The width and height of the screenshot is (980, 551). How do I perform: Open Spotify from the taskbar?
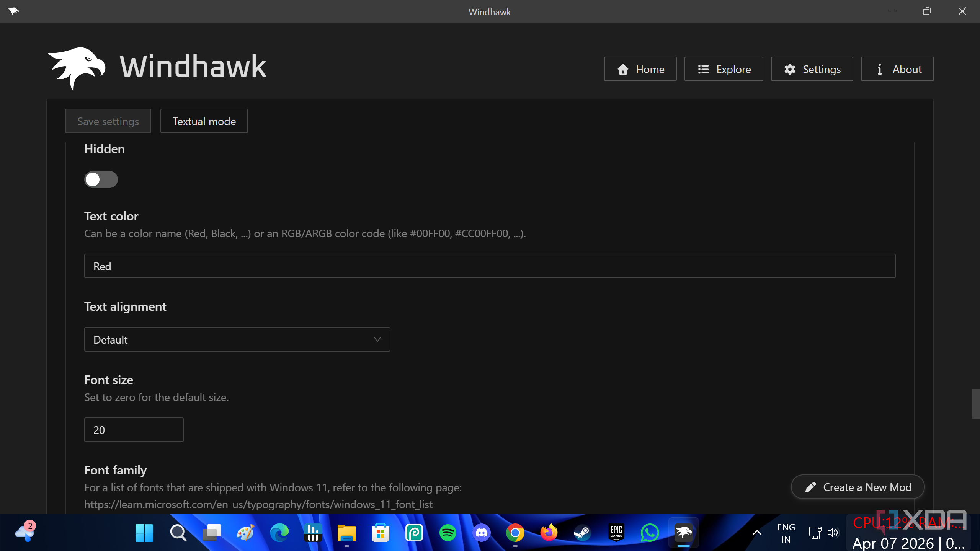coord(448,533)
